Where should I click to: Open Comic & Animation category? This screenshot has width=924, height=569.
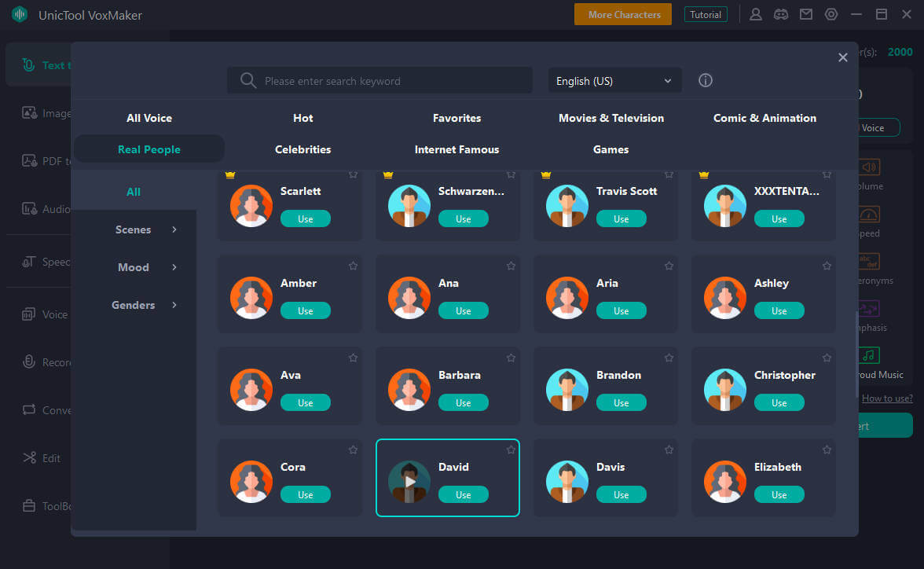click(765, 118)
